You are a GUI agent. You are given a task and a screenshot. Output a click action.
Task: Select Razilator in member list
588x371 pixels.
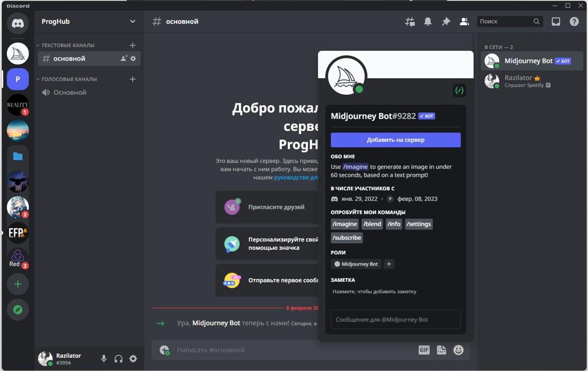click(532, 81)
